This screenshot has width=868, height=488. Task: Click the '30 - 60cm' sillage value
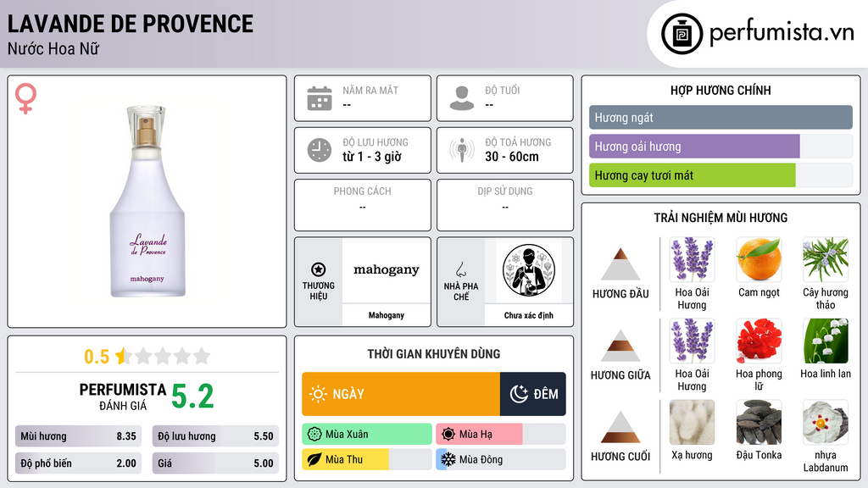(512, 157)
